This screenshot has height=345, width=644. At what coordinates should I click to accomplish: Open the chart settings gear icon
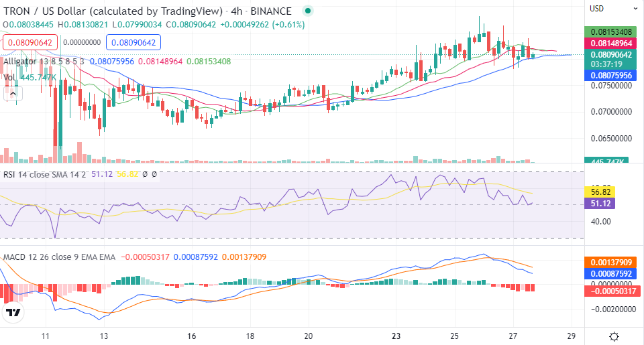click(x=614, y=337)
